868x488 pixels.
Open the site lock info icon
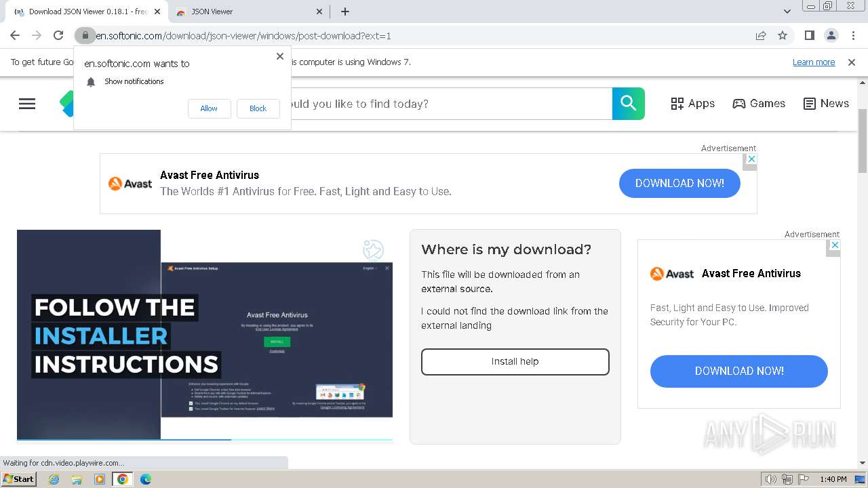(85, 35)
